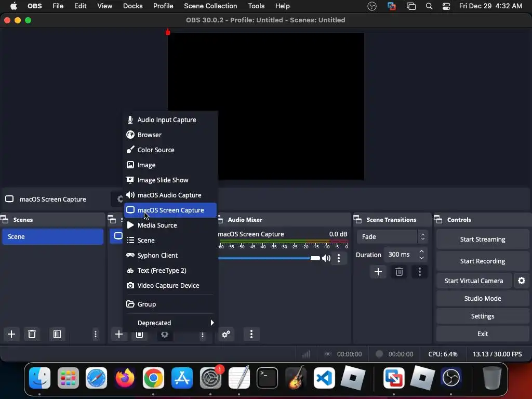Open the Edit menu
This screenshot has width=532, height=399.
[80, 6]
